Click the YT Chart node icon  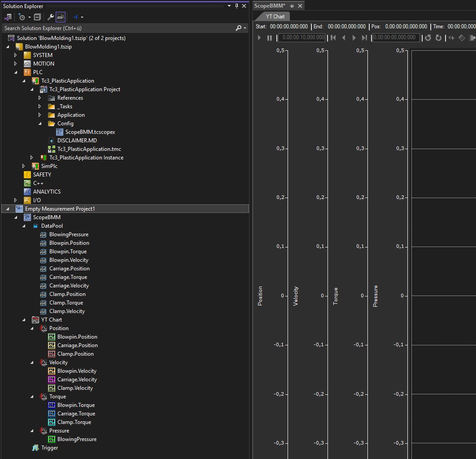(x=35, y=320)
